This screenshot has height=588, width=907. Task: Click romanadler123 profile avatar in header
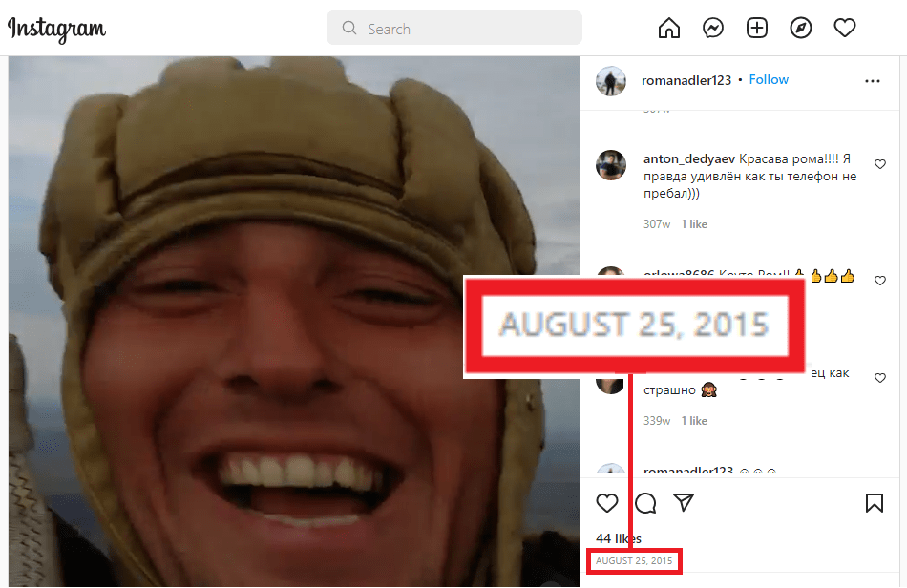click(x=611, y=81)
